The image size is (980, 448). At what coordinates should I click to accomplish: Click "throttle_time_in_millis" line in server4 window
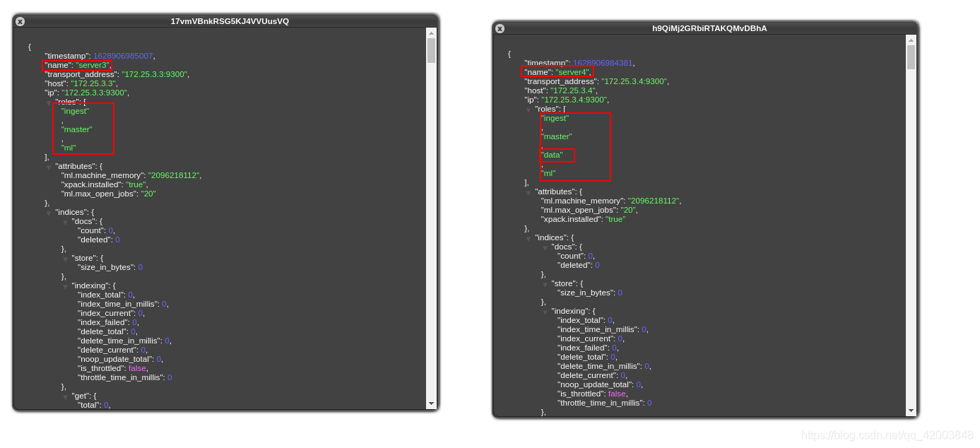pyautogui.click(x=604, y=403)
